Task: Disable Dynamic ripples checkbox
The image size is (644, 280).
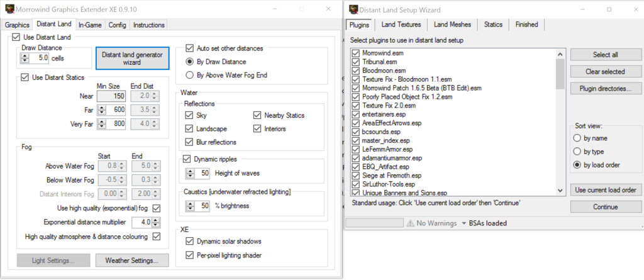Action: 187,159
